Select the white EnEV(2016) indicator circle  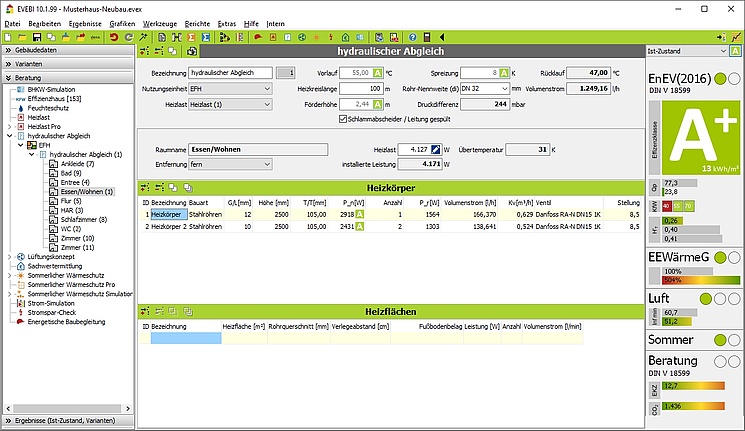coord(734,79)
